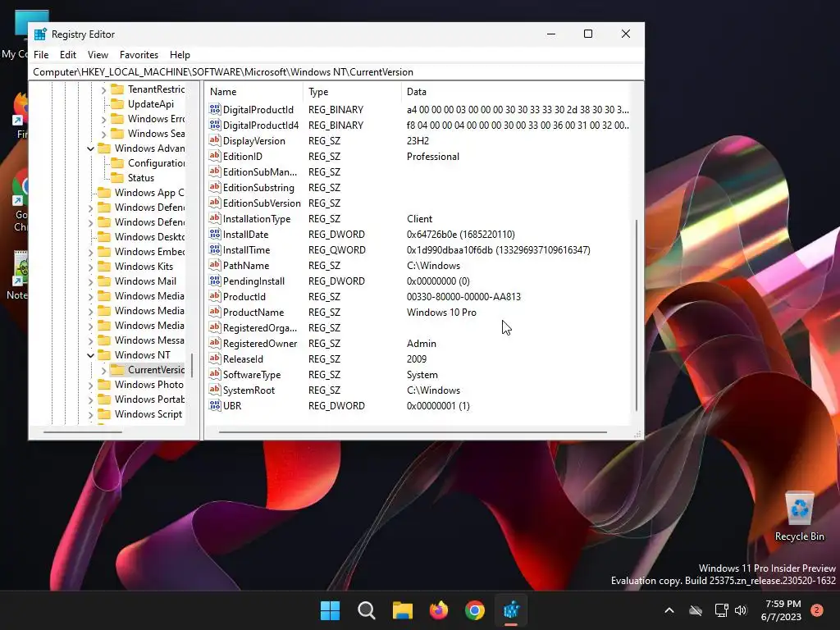The height and width of the screenshot is (630, 840).
Task: Launch Firefox from the taskbar
Action: click(439, 610)
